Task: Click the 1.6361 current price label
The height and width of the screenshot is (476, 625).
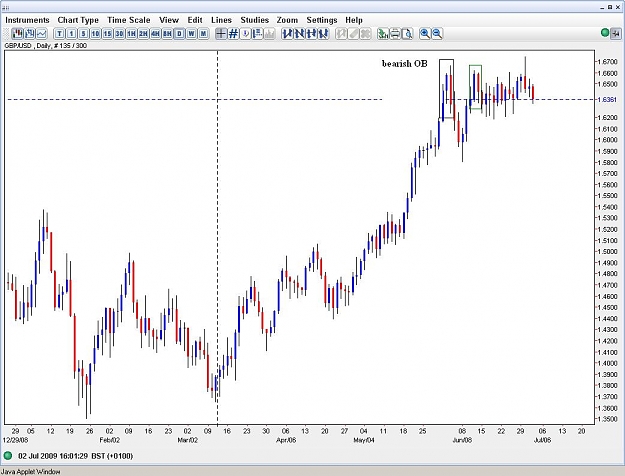Action: (x=607, y=99)
